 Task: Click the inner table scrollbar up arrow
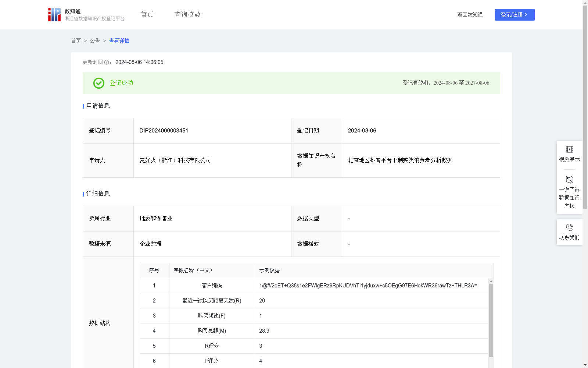tap(491, 281)
